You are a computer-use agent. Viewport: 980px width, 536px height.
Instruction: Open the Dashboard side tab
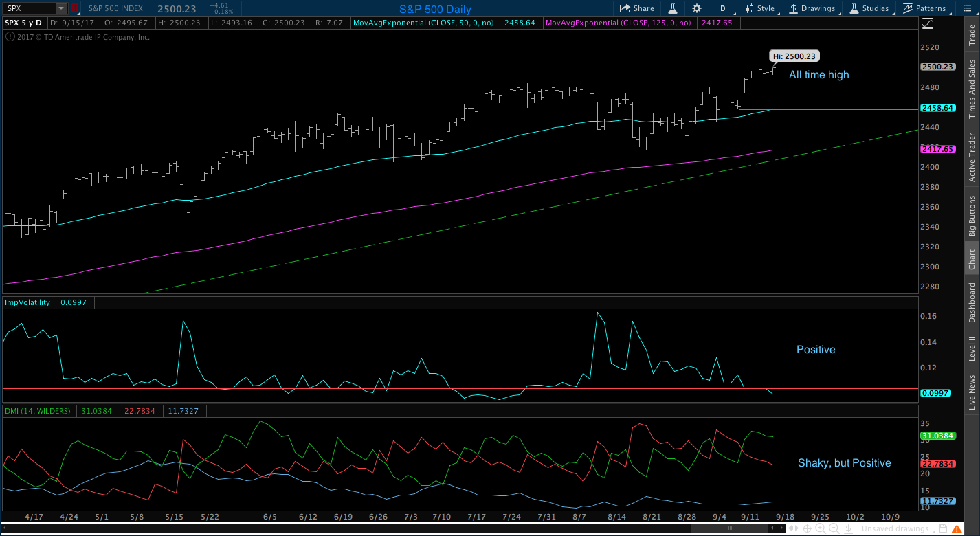(972, 302)
